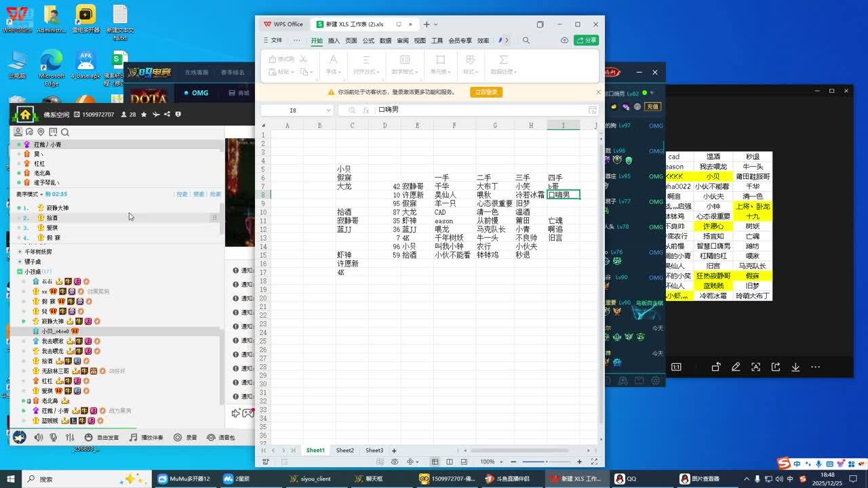The width and height of the screenshot is (868, 488).
Task: Switch to the 公式 ribbon tab
Action: tap(368, 41)
